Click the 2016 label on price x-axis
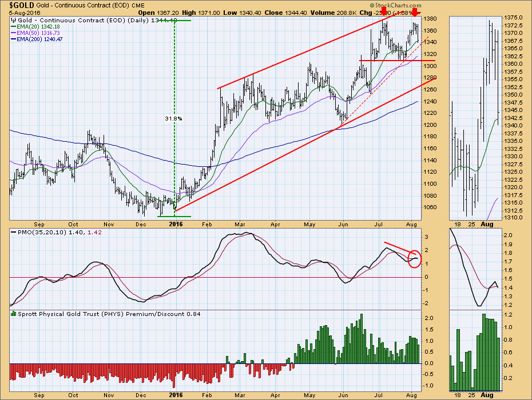This screenshot has height=400, width=532. pos(174,225)
